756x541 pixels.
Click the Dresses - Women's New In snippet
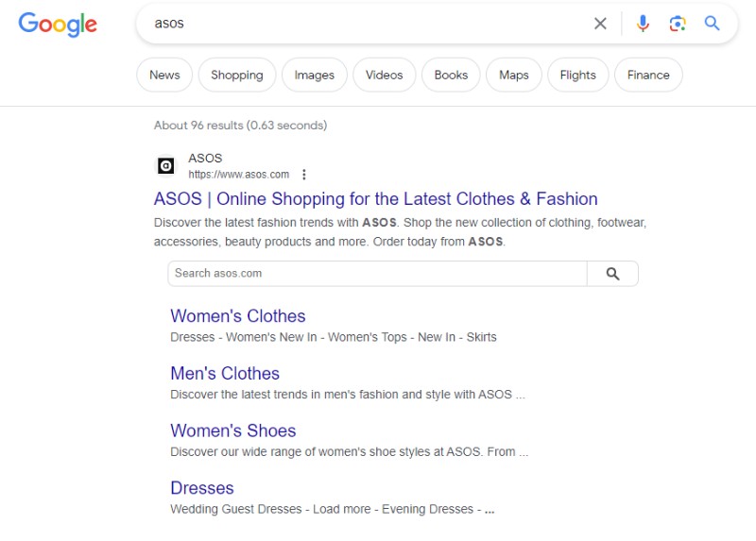click(x=334, y=337)
